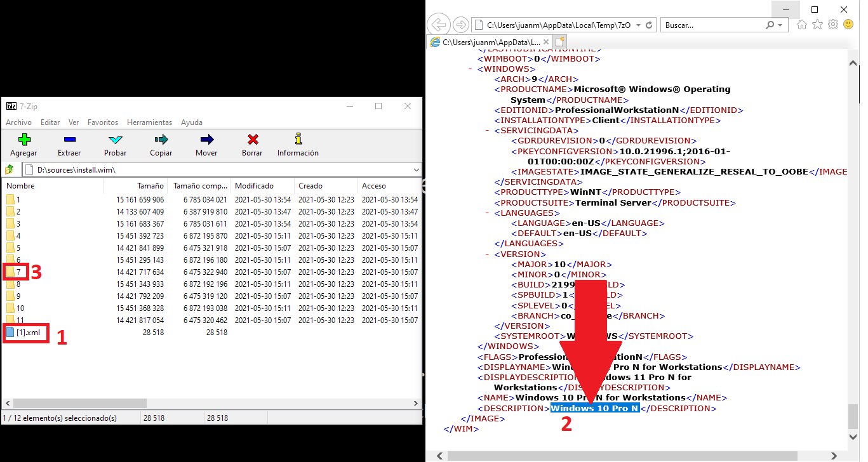
Task: Sort by Nombre column header
Action: click(53, 186)
